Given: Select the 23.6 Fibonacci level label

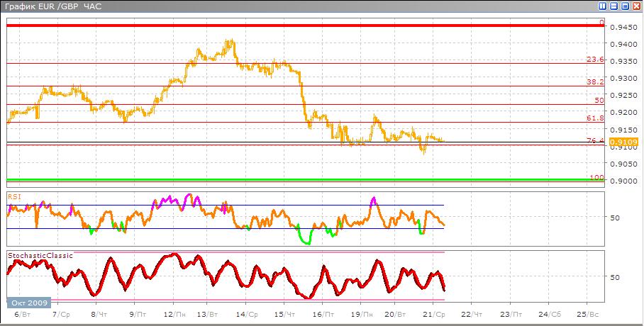Looking at the screenshot, I should click(x=595, y=60).
